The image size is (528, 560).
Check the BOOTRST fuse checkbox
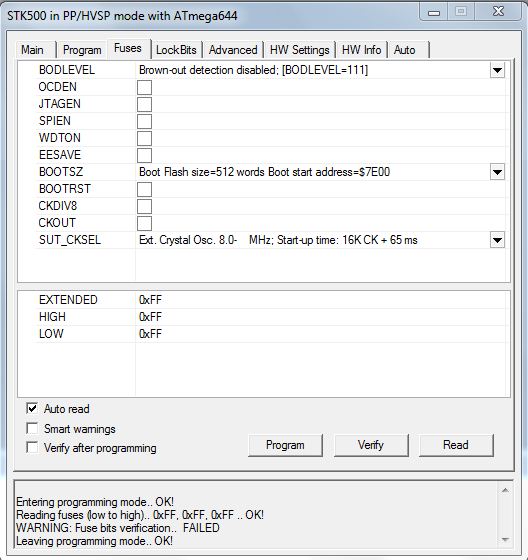[144, 189]
